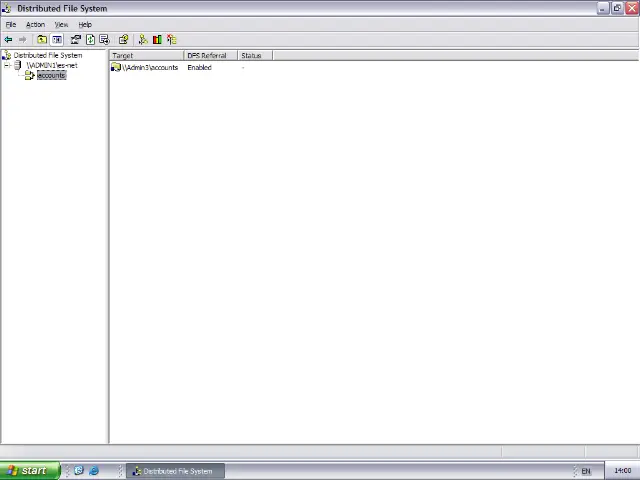Click the Back arrow in the toolbar
This screenshot has height=480, width=640.
coord(8,40)
